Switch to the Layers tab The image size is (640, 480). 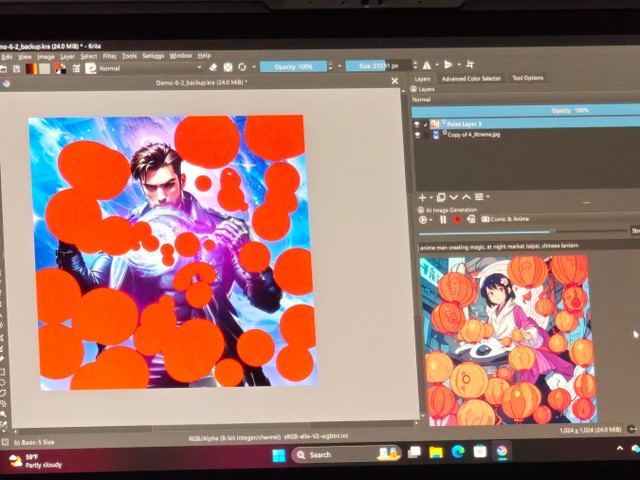(422, 79)
